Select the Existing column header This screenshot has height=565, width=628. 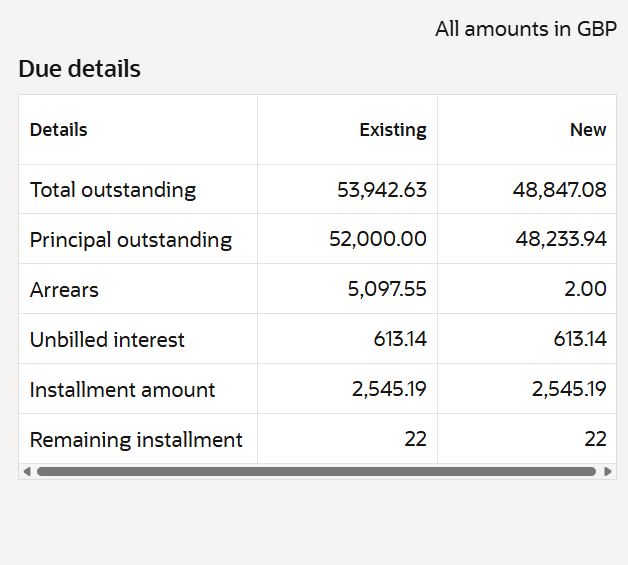pos(393,130)
